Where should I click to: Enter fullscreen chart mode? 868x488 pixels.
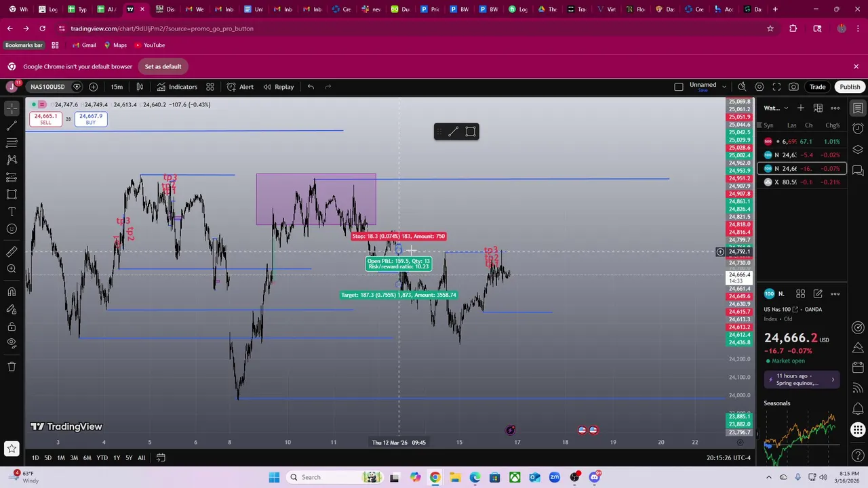click(x=776, y=87)
